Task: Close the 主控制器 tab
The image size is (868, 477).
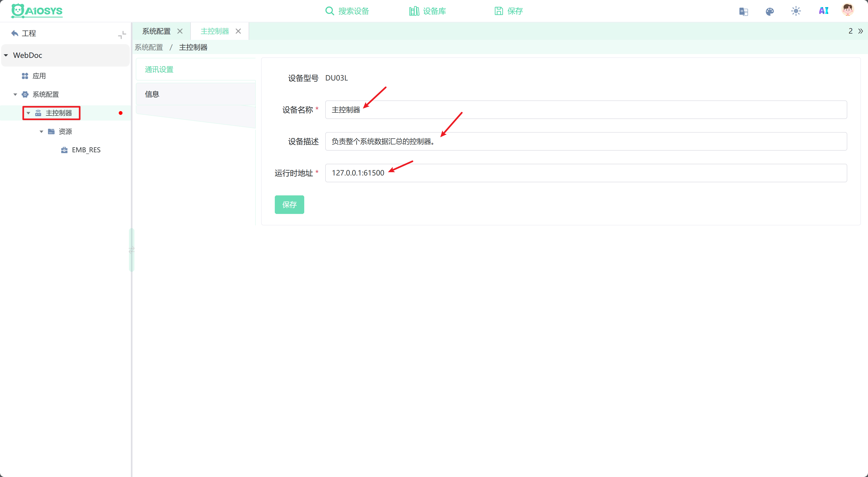Action: [238, 31]
